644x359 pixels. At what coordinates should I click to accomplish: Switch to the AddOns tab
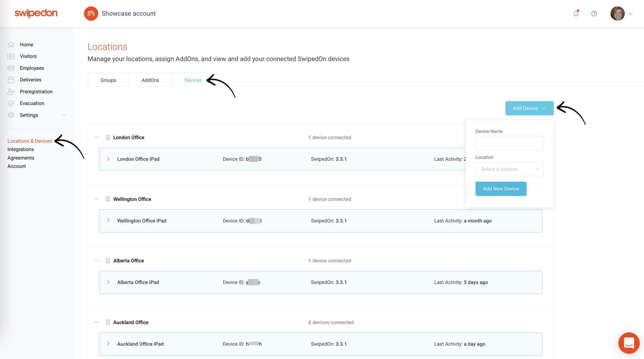(x=150, y=80)
